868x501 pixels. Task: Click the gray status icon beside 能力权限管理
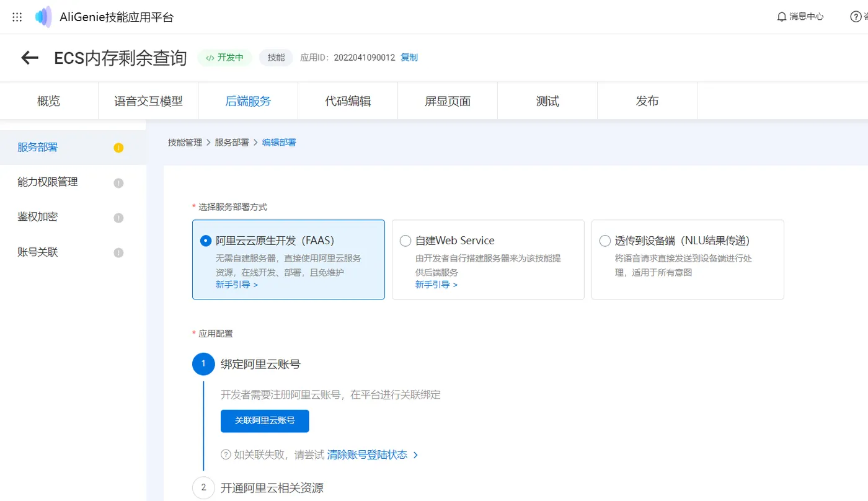point(119,183)
